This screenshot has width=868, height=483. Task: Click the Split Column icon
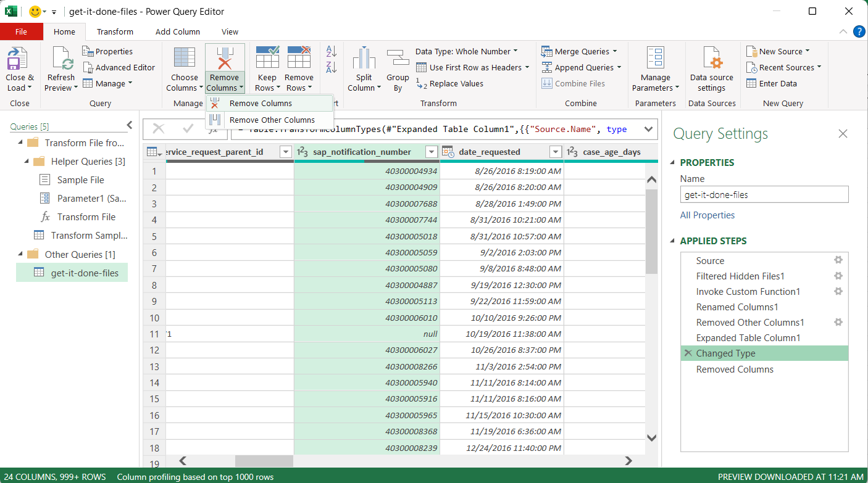[x=364, y=59]
